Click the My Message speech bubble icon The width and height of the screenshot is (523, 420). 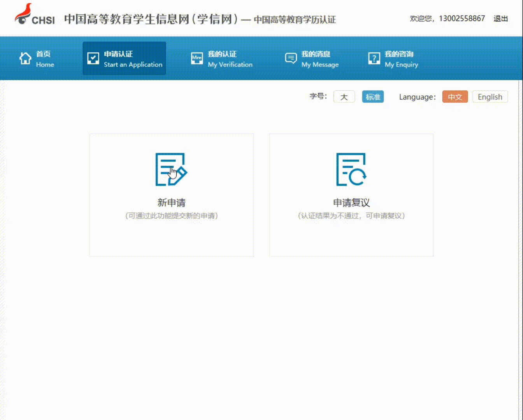(x=291, y=58)
